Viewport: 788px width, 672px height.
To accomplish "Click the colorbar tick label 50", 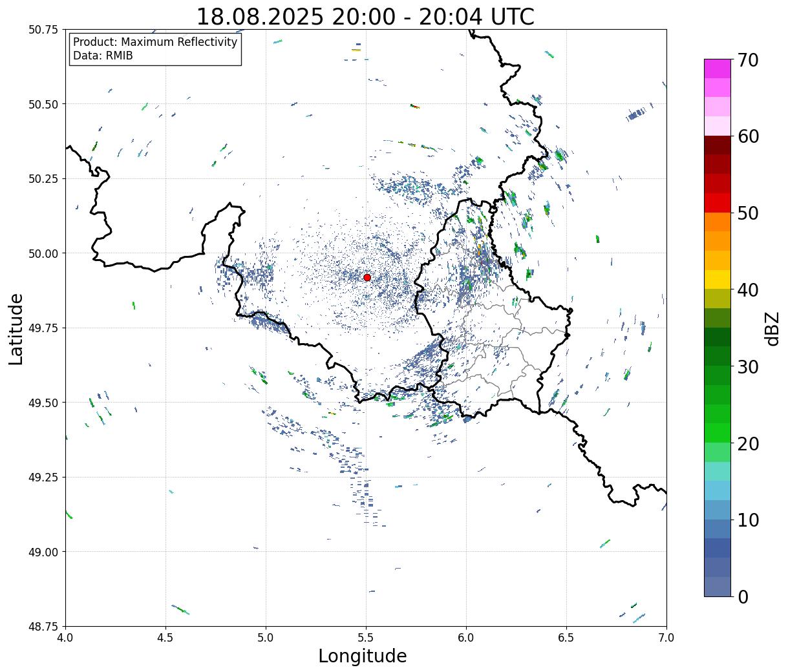I will pos(748,213).
